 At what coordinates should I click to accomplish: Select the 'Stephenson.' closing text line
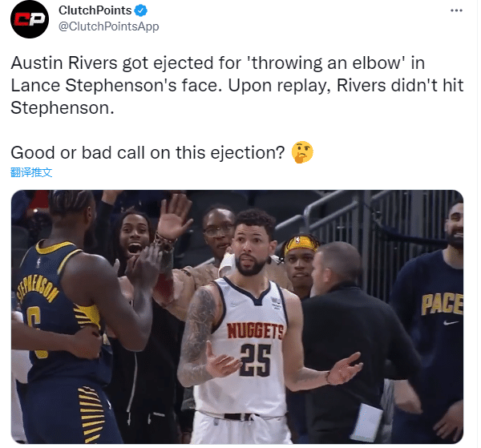[x=63, y=107]
